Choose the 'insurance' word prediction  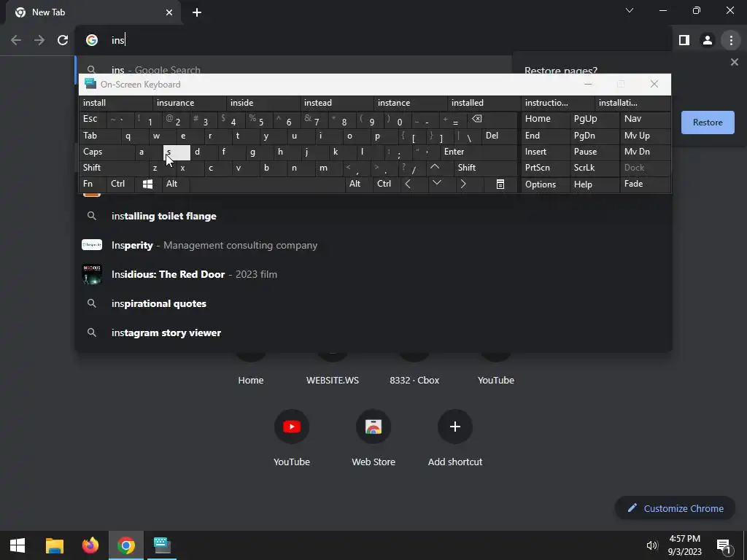click(189, 103)
